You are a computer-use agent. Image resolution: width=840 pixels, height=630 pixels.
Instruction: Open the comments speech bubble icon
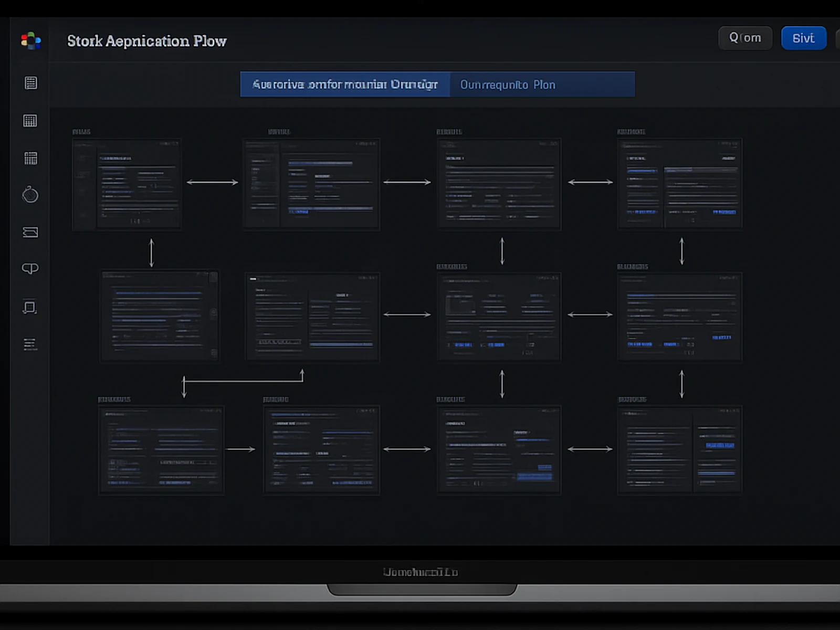30,269
